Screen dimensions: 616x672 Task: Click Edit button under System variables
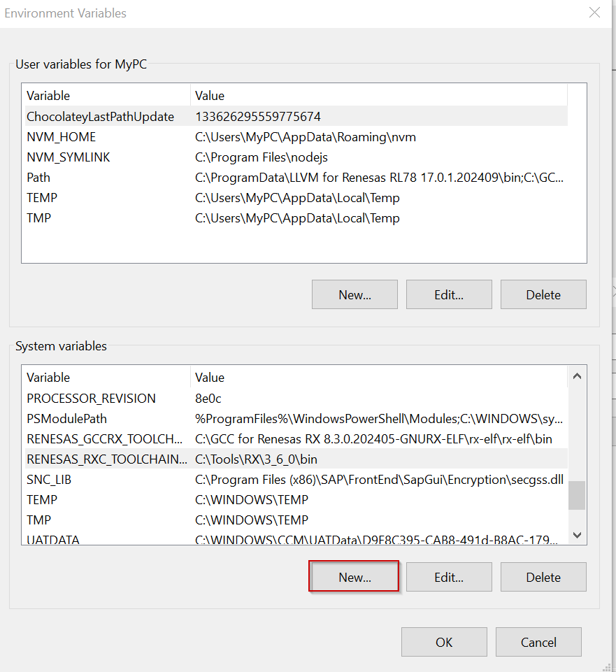[449, 577]
